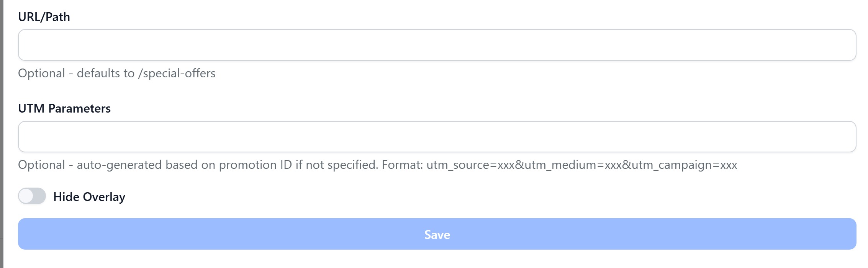Focus the URL/Path input field
Viewport: 868px width, 268px height.
tap(437, 45)
